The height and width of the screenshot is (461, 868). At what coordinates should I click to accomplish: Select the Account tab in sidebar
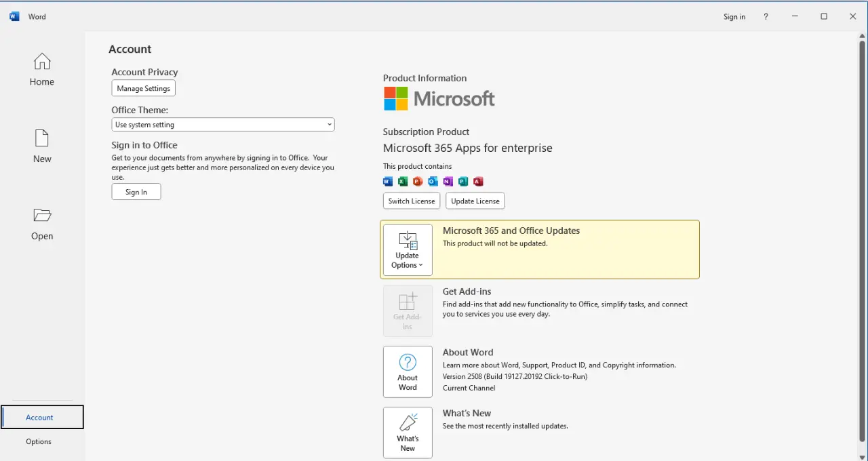42,418
